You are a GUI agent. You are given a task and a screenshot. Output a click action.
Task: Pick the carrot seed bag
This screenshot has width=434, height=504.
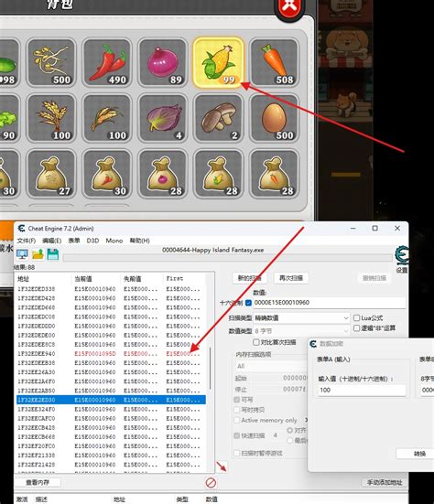[274, 174]
